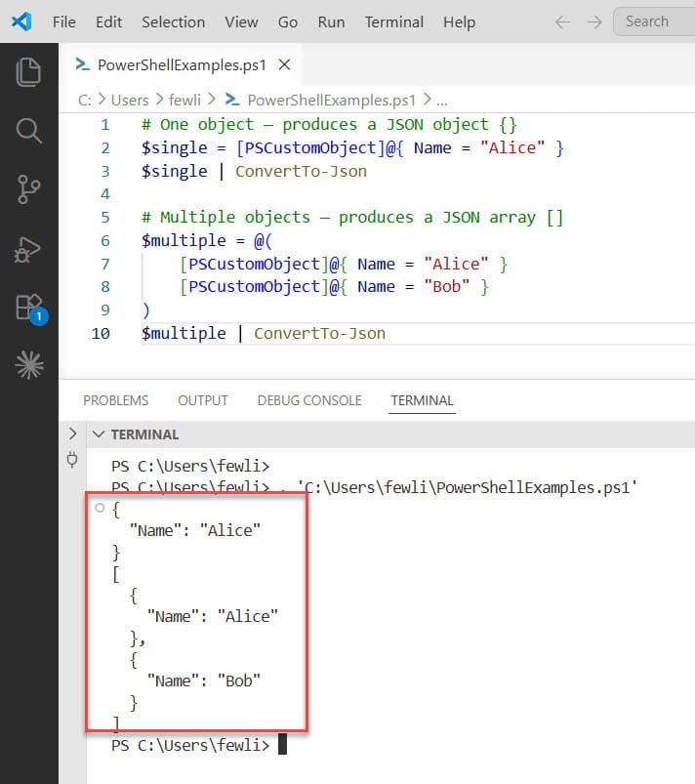
Task: Click the script path in terminal command
Action: (x=467, y=487)
